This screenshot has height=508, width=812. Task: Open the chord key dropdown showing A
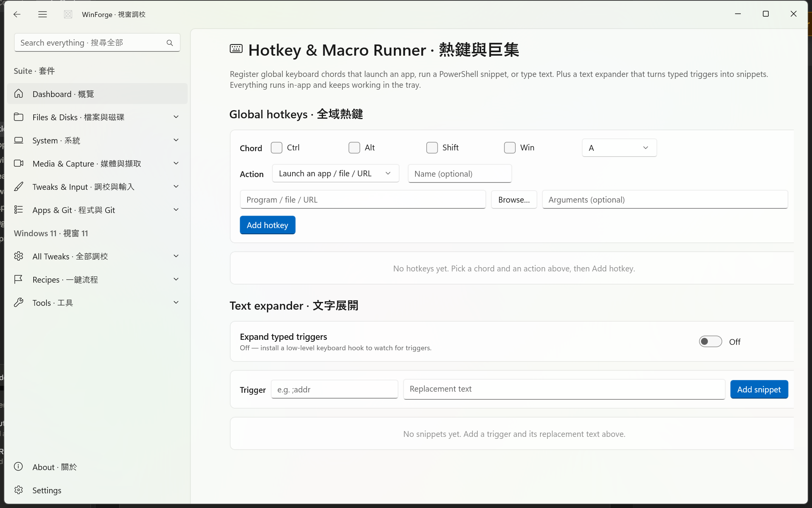click(x=619, y=148)
